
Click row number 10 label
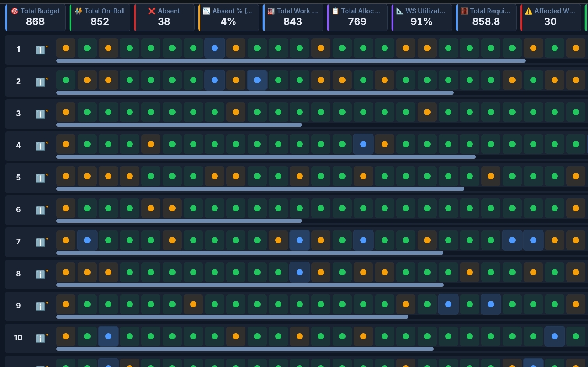(x=18, y=338)
